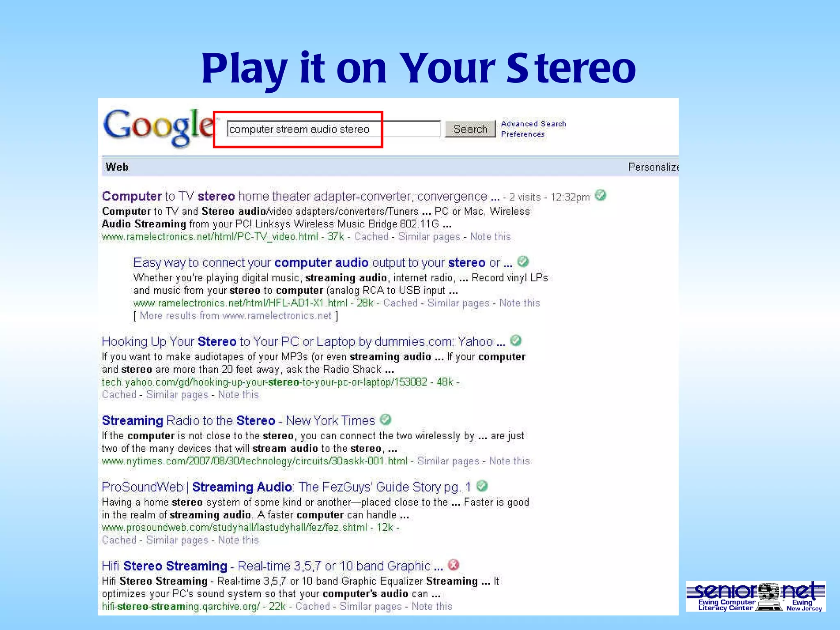Click the Search button
The height and width of the screenshot is (630, 840).
(x=470, y=129)
